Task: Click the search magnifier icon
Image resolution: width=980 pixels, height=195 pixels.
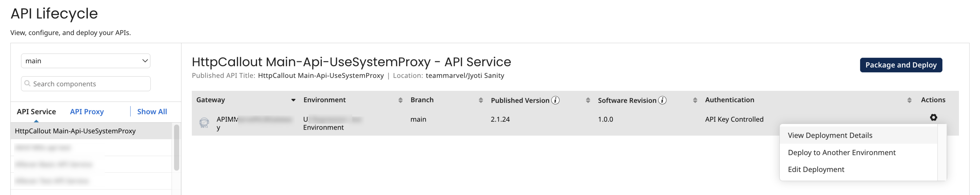Action: click(27, 83)
